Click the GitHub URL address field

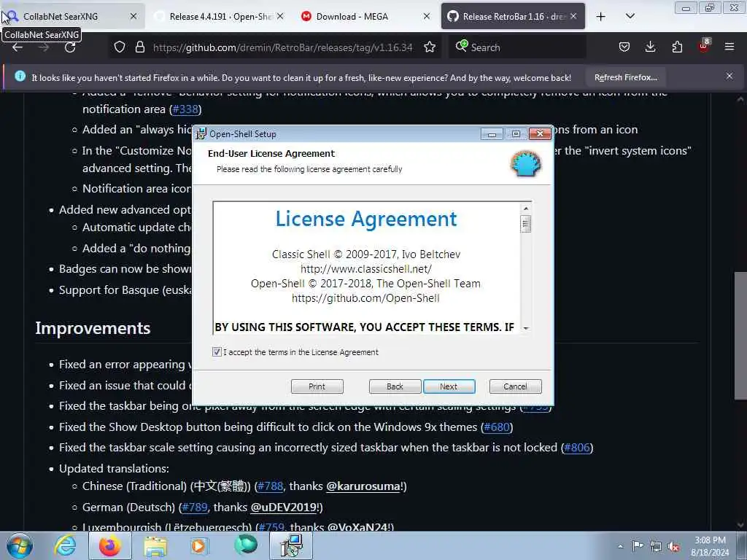point(282,47)
